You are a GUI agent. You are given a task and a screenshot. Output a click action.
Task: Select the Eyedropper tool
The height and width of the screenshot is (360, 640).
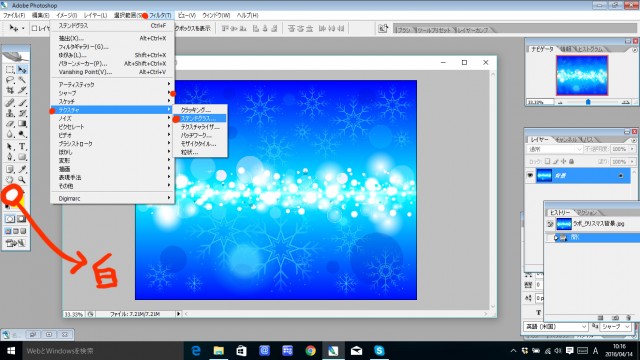pos(22,169)
